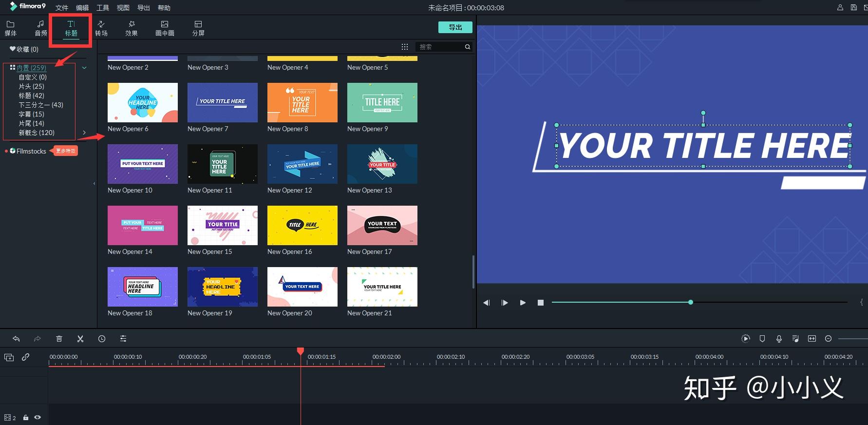Select the New Opener 12 thumbnail
The width and height of the screenshot is (868, 425).
[x=302, y=164]
